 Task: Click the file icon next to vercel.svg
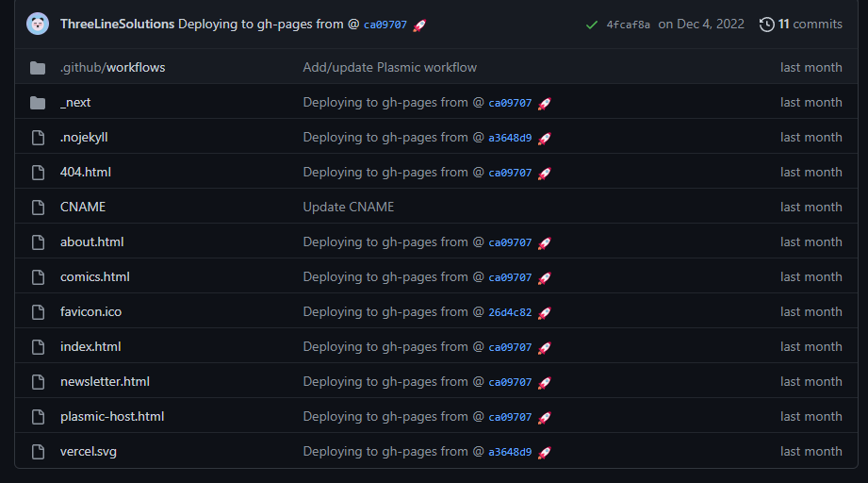(x=39, y=452)
